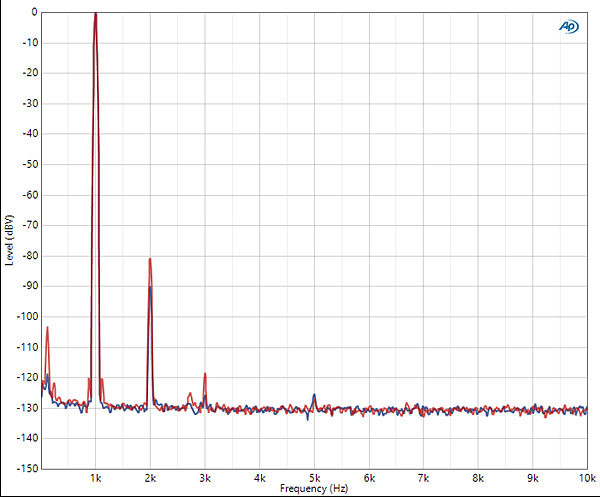Click the 0 level axis label
The height and width of the screenshot is (497, 600).
(x=34, y=12)
